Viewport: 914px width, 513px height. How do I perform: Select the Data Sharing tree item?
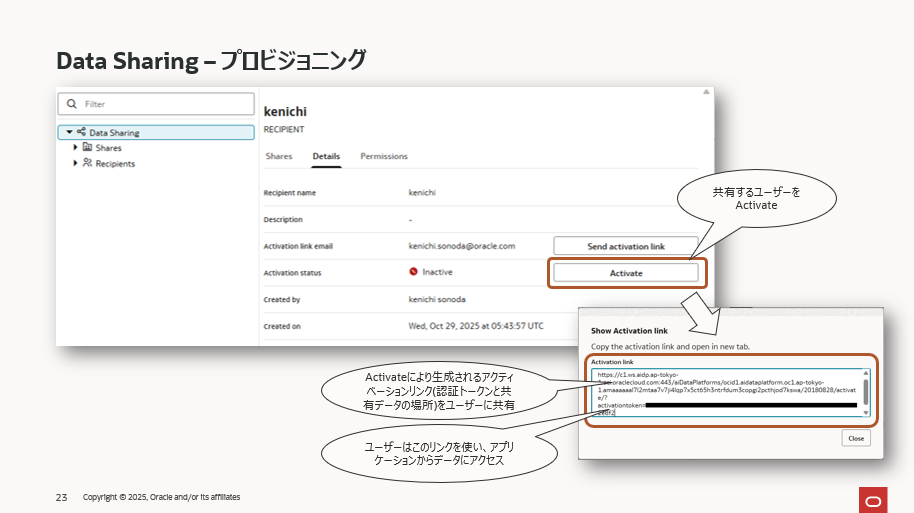coord(156,132)
